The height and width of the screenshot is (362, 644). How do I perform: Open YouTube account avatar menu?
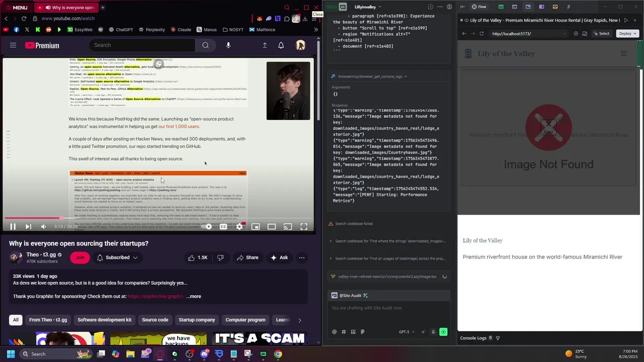click(301, 45)
